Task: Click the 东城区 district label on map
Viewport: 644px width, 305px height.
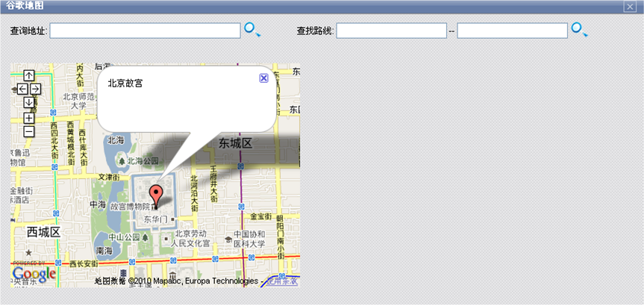Action: click(236, 143)
